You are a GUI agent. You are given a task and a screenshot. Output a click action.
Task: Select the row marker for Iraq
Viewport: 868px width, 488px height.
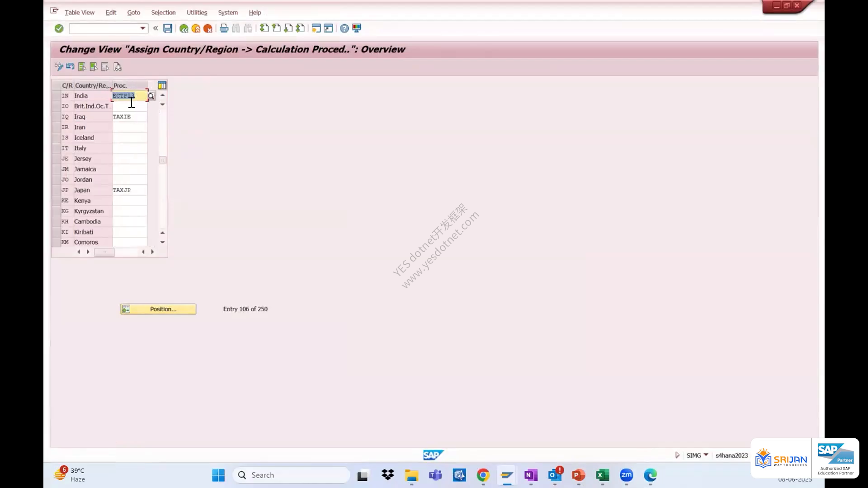56,117
